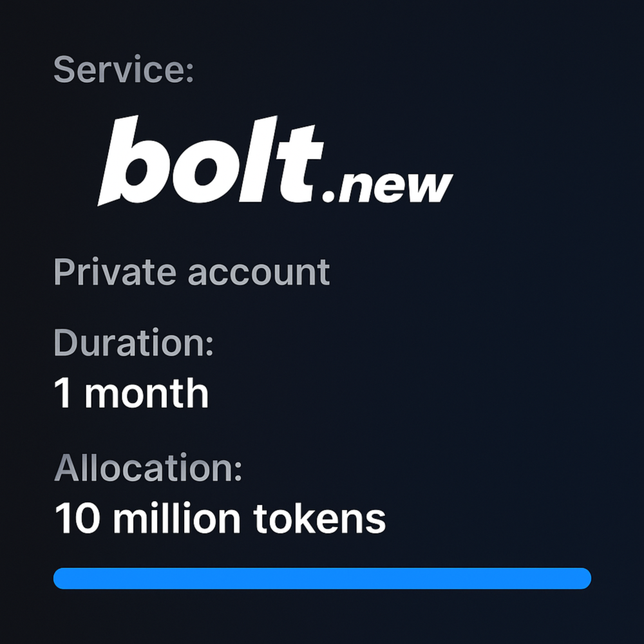
Task: Click the "Private account" text
Action: pyautogui.click(x=192, y=272)
